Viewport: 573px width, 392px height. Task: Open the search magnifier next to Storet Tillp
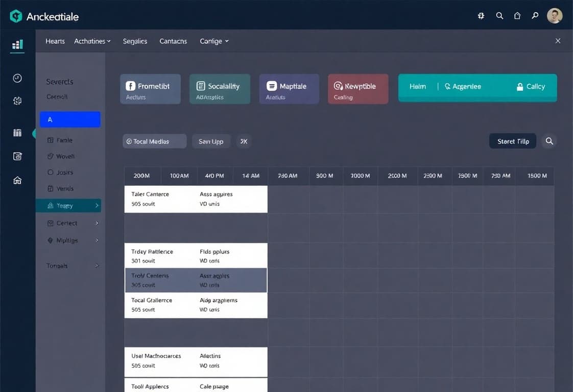(x=550, y=141)
